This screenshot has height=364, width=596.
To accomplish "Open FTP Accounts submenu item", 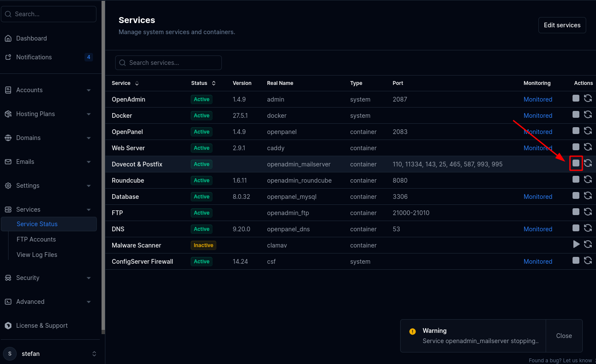I will [36, 239].
